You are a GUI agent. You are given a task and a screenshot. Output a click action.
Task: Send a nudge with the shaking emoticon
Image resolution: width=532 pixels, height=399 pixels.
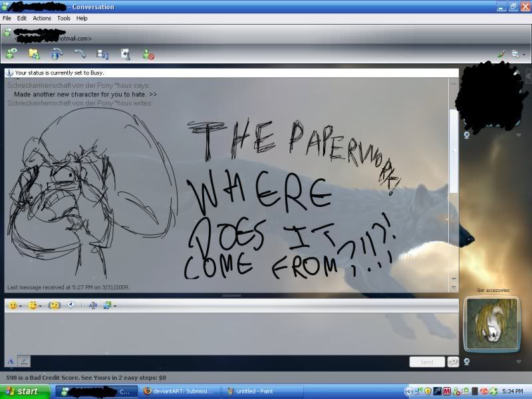(x=54, y=305)
